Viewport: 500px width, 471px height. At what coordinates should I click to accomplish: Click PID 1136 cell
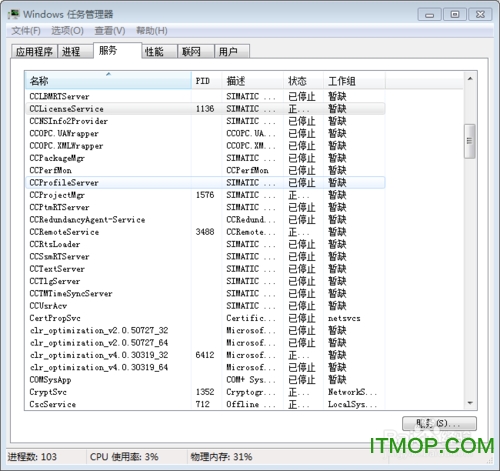click(x=205, y=109)
